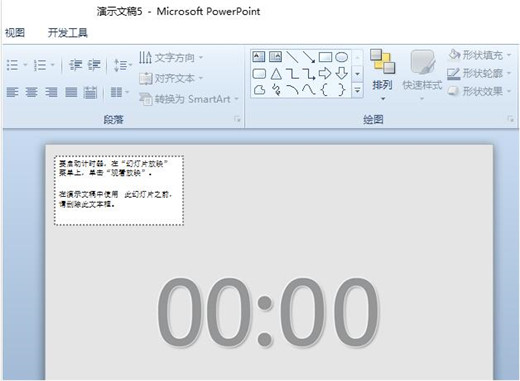Select the isosceles triangle shape
The width and height of the screenshot is (520, 381).
click(276, 73)
